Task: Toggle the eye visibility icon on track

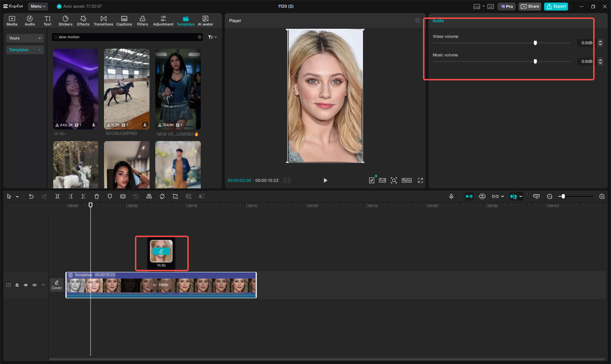Action: pyautogui.click(x=25, y=285)
